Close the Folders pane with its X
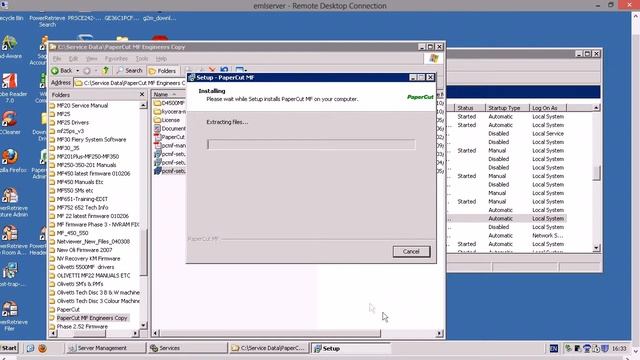 [142, 94]
